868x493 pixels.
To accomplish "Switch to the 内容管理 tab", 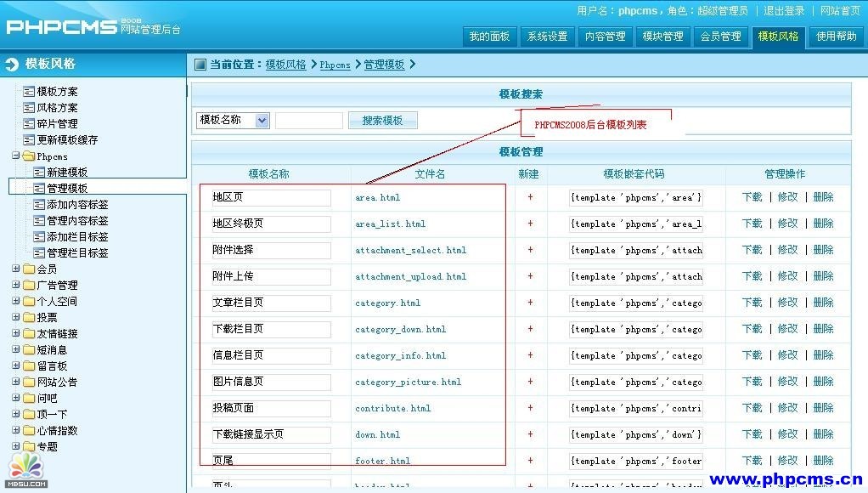I will tap(605, 37).
